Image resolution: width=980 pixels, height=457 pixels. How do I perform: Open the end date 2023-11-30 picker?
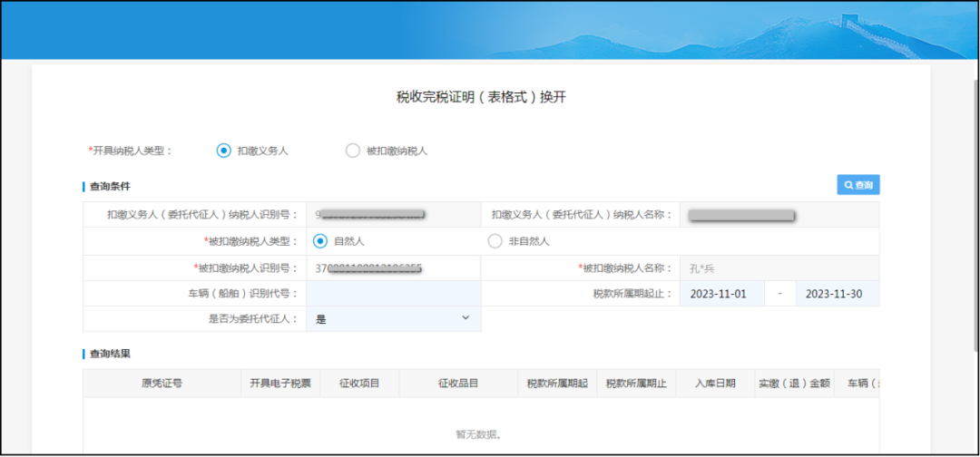pyautogui.click(x=837, y=294)
